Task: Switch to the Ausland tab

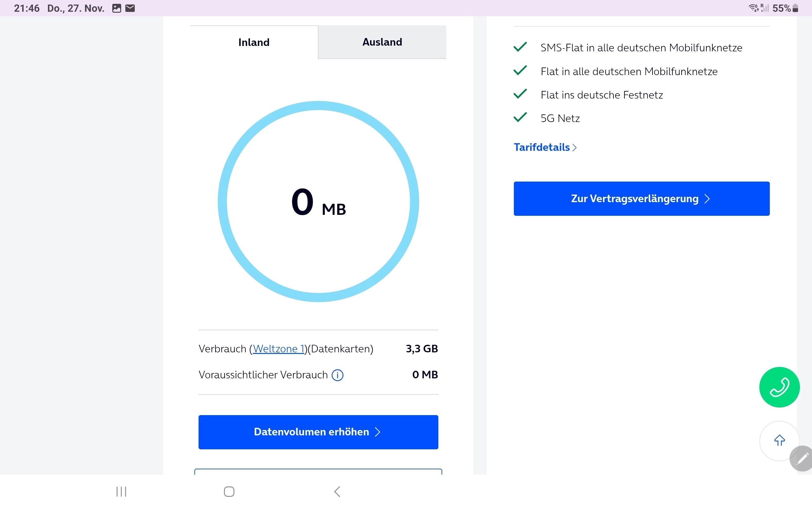Action: click(382, 42)
